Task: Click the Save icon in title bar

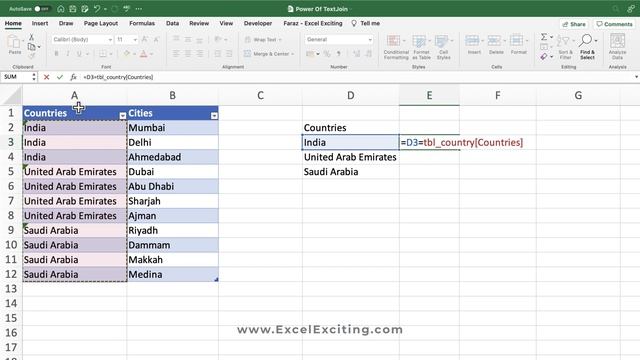Action: click(73, 9)
